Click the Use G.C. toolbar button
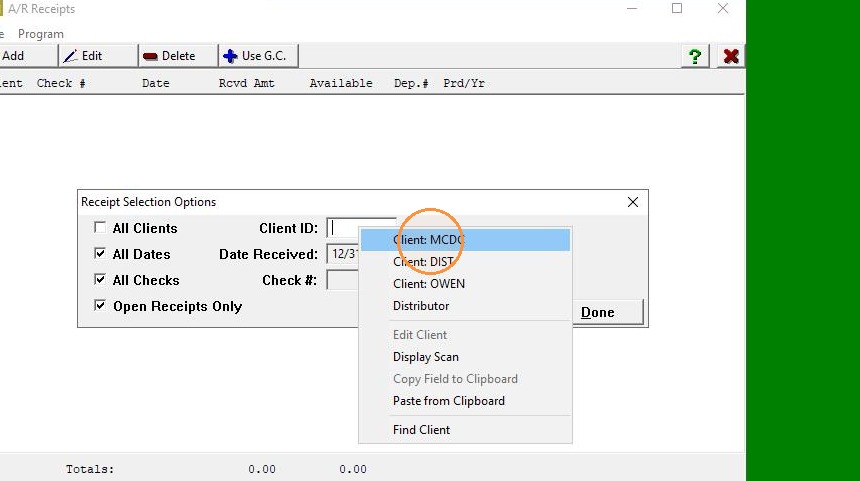Viewport: 860px width, 481px height. (258, 56)
